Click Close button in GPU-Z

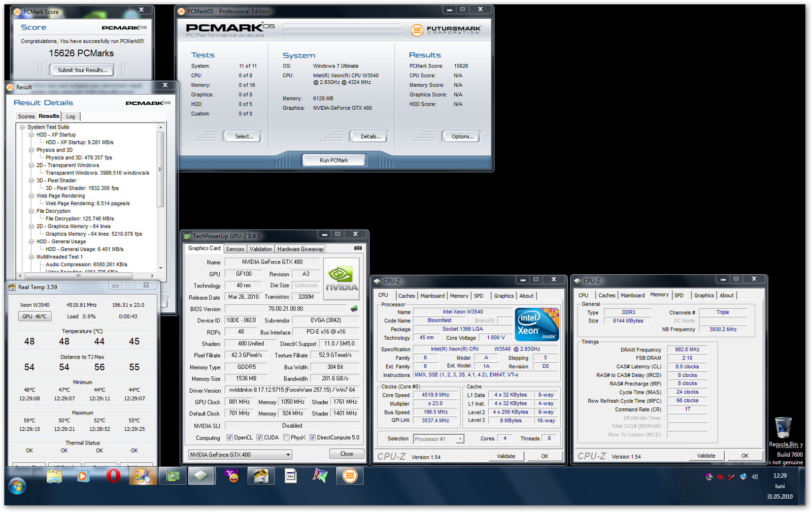tap(347, 454)
